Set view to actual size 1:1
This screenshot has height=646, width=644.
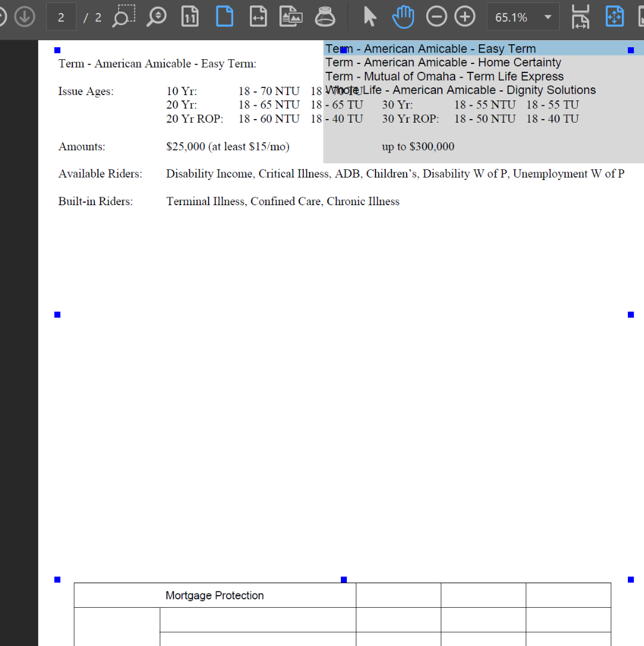(190, 17)
